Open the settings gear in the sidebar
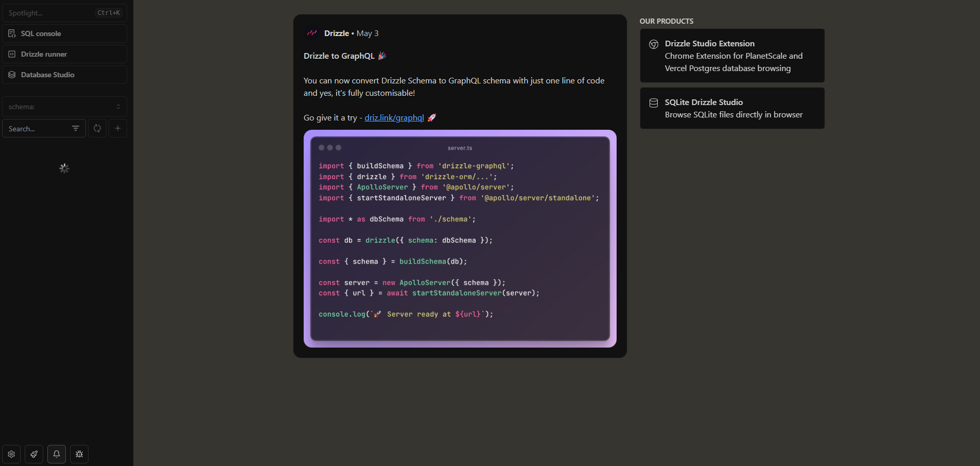Screen dimensions: 980x466 [x=11, y=454]
